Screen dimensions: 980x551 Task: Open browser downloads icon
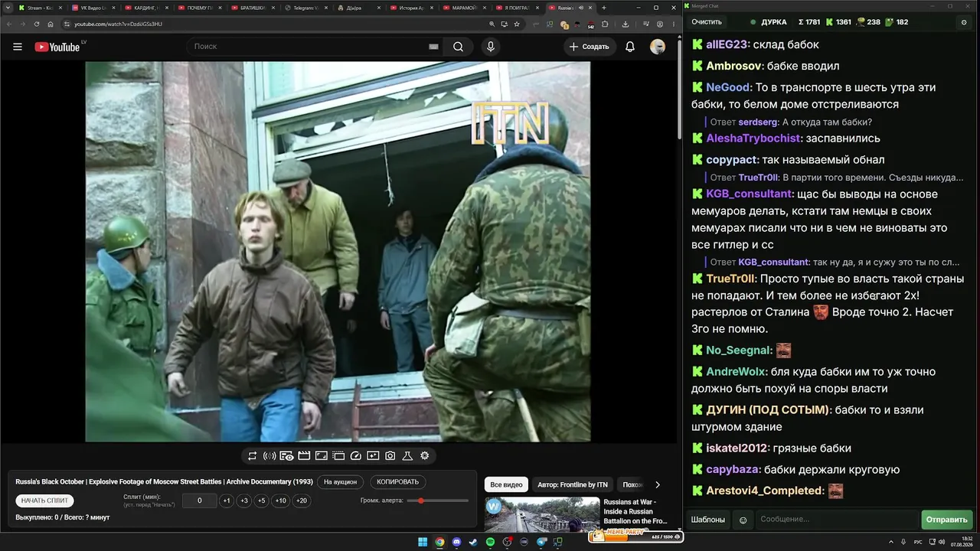tap(625, 24)
